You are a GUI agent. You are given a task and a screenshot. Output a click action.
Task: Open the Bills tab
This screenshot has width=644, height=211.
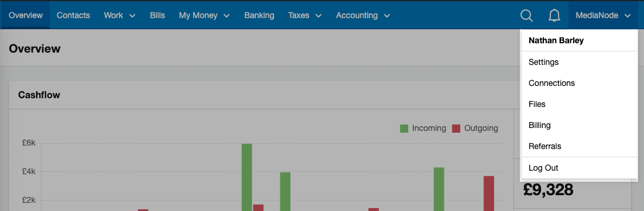[x=157, y=16]
